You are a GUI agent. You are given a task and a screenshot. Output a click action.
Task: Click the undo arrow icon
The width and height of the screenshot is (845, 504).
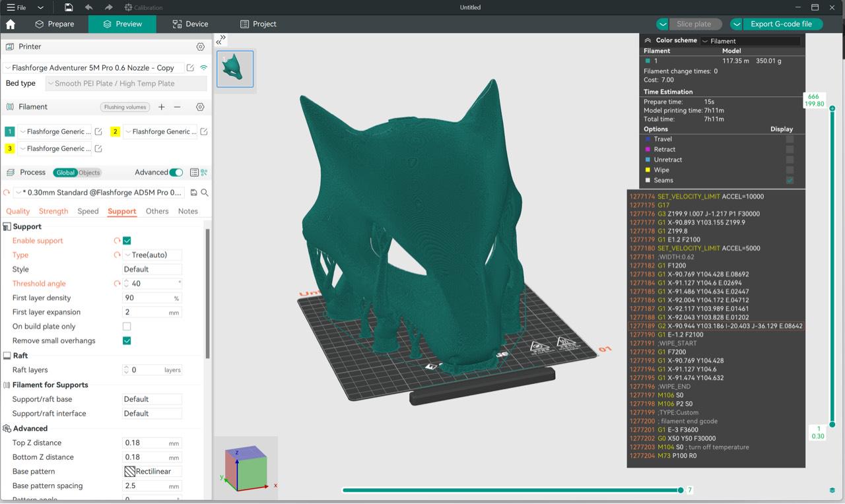pos(89,7)
